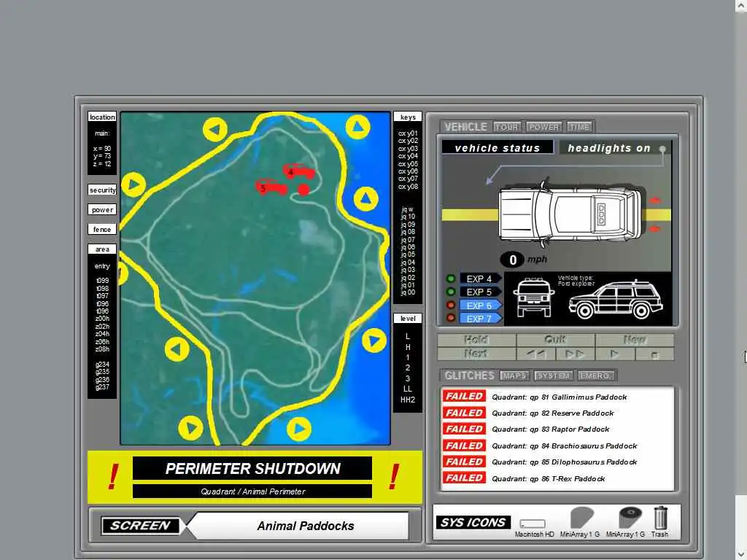
Task: Open the MAPS tab
Action: pos(514,376)
